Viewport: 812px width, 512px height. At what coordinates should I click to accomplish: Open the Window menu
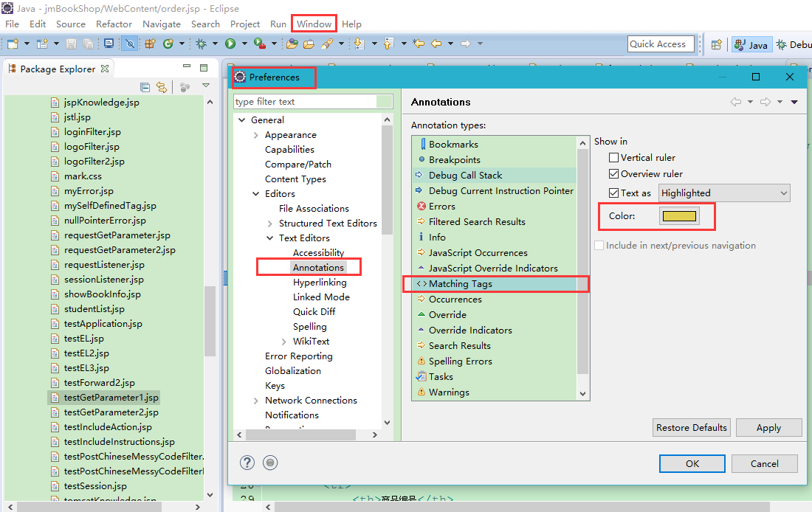(314, 24)
